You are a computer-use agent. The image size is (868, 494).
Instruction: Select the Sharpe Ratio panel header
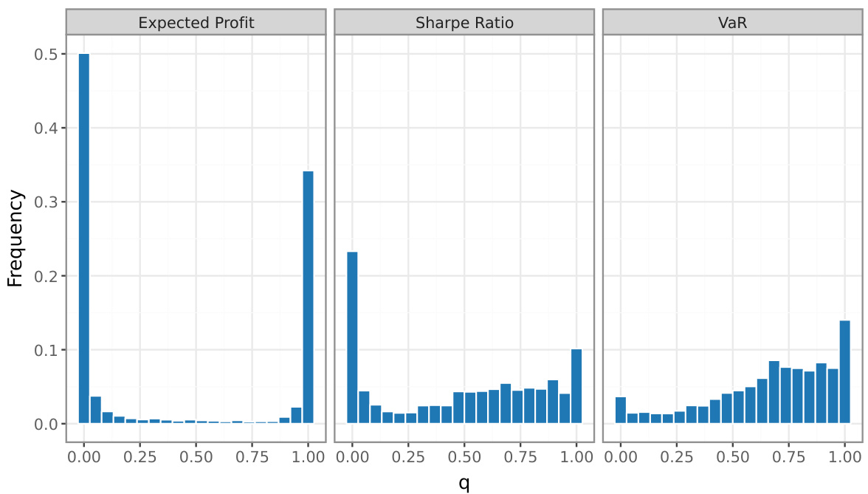pos(464,22)
